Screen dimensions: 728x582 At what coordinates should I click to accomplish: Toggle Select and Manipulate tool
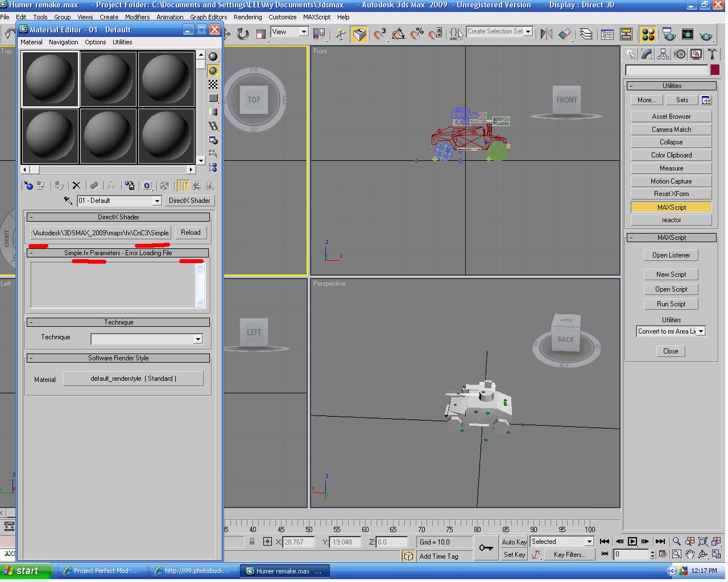point(340,34)
